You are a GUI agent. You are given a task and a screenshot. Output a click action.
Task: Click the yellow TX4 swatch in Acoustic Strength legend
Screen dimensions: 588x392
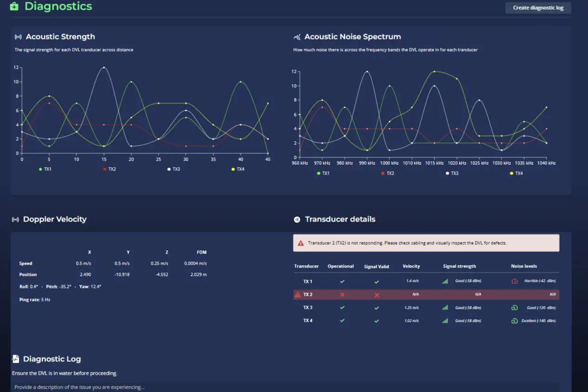point(233,170)
